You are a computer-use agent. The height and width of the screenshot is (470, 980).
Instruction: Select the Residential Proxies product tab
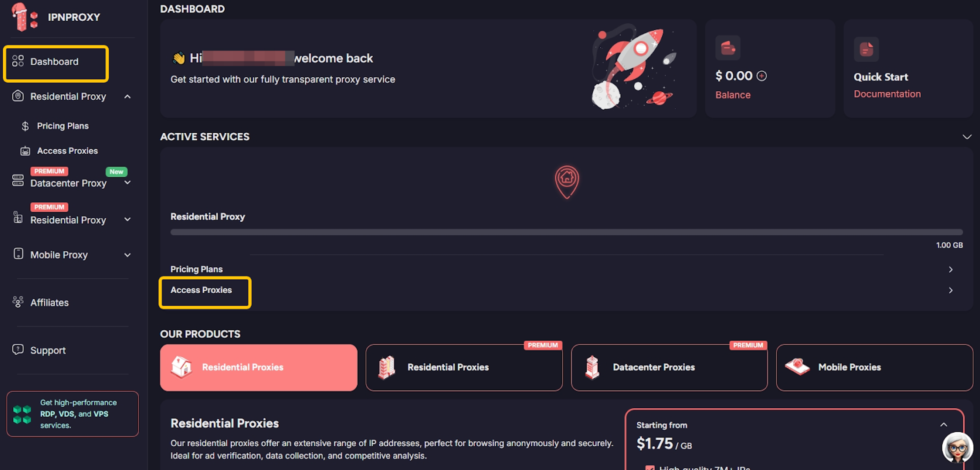pos(259,367)
